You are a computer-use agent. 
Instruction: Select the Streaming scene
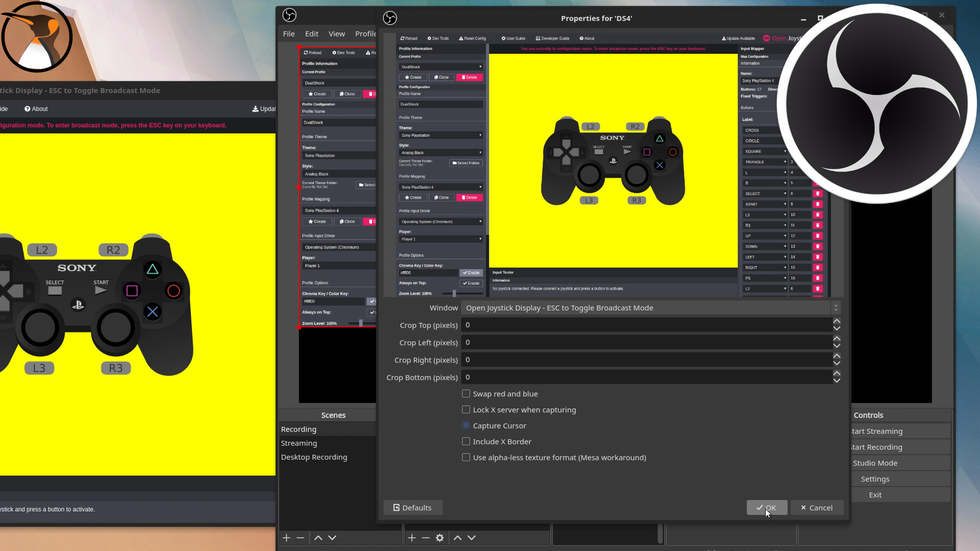[x=299, y=443]
